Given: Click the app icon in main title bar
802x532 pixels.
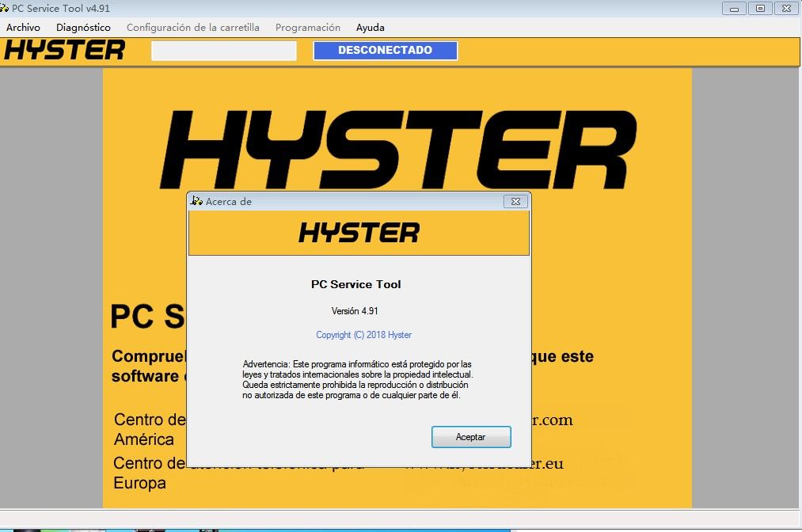Looking at the screenshot, I should point(4,8).
